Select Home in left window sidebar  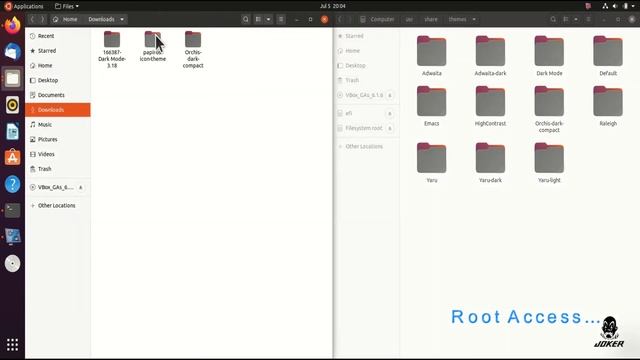tap(58, 65)
